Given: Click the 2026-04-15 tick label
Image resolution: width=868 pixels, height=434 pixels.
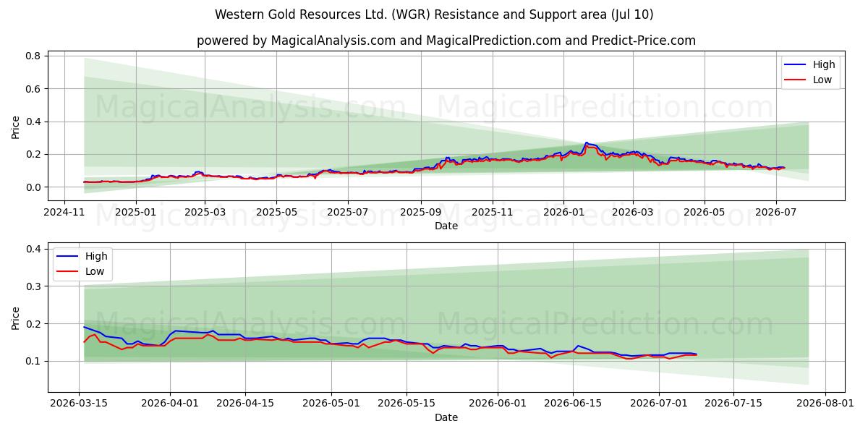Looking at the screenshot, I should coord(245,404).
